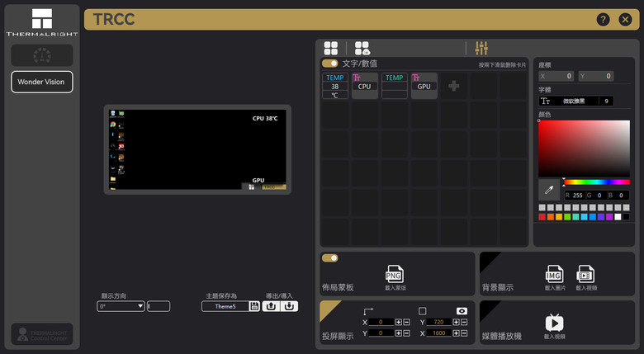The height and width of the screenshot is (354, 644).
Task: Click the R 255 value field
Action: pyautogui.click(x=574, y=195)
